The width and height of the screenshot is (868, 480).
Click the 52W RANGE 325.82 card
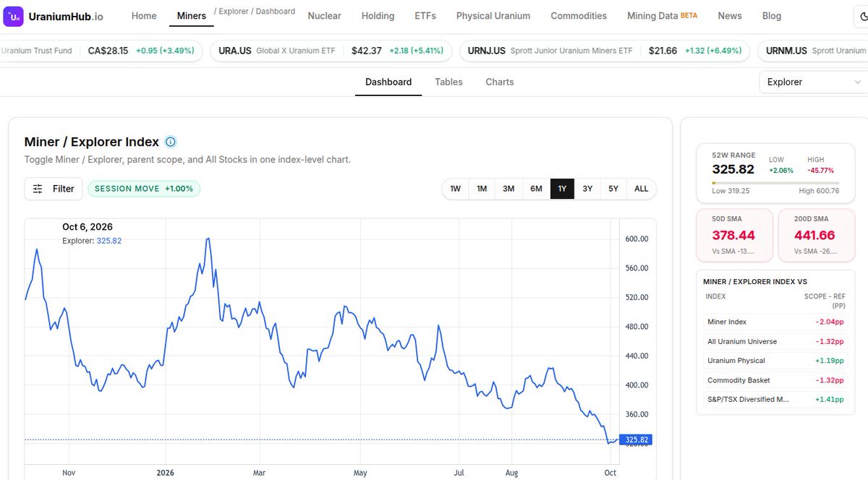pos(775,173)
